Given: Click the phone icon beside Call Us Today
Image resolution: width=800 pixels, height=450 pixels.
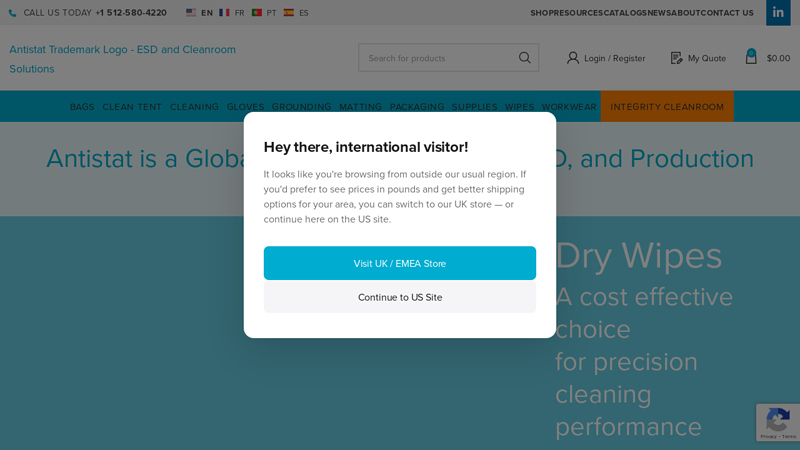Looking at the screenshot, I should (x=12, y=13).
